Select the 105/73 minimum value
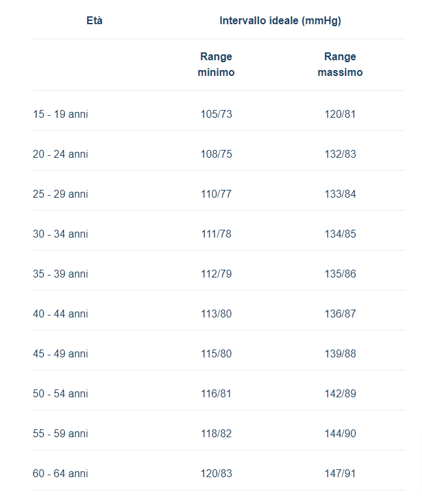Screen dimensions: 422x504 pos(216,115)
